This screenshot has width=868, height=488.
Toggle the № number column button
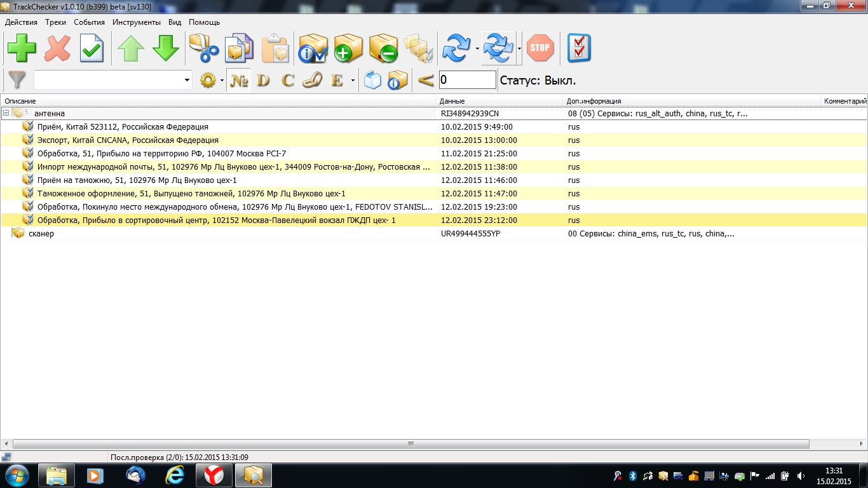click(239, 80)
